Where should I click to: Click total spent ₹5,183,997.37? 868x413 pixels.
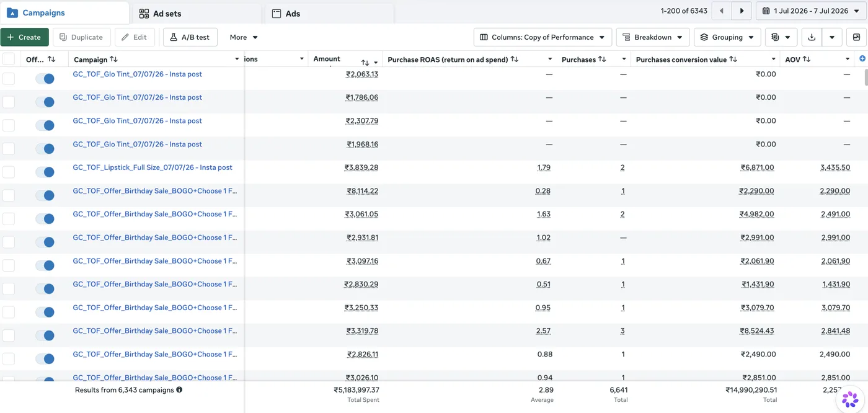pyautogui.click(x=356, y=390)
